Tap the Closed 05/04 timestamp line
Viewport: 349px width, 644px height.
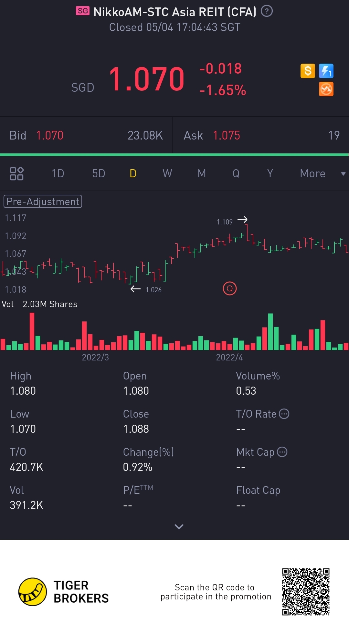175,27
